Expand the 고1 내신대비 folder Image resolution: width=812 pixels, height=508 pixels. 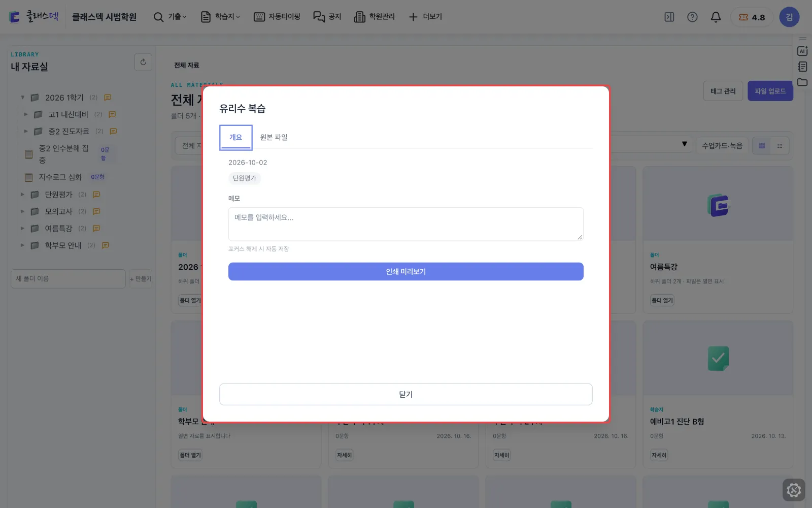[x=26, y=114]
